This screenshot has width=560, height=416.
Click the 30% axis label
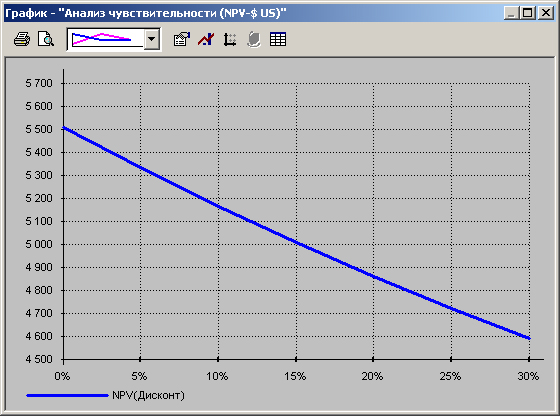(x=528, y=376)
